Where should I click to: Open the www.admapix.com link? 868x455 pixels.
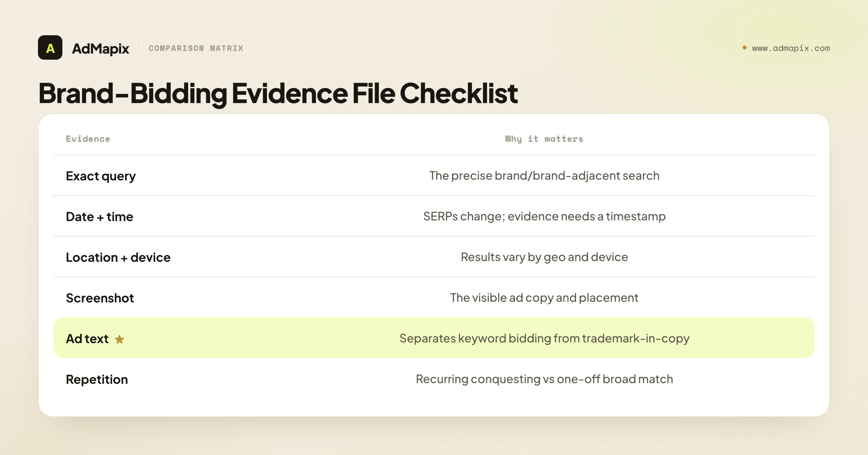(x=791, y=48)
